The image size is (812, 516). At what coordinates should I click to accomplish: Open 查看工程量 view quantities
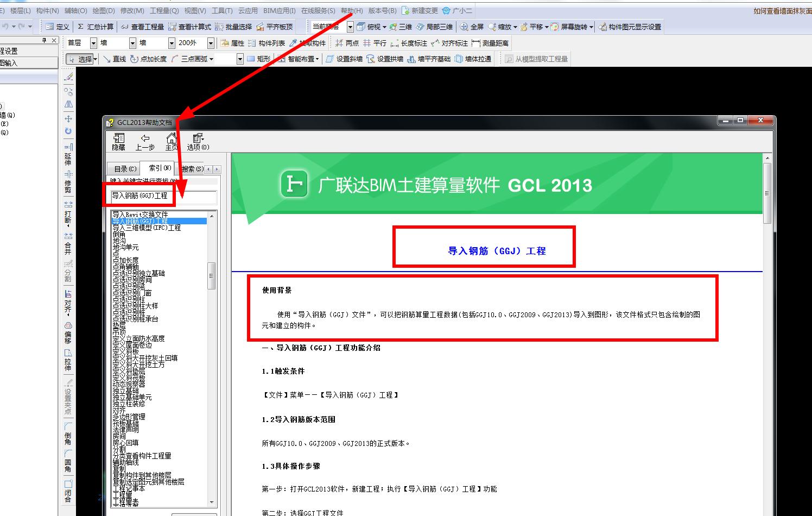(142, 27)
